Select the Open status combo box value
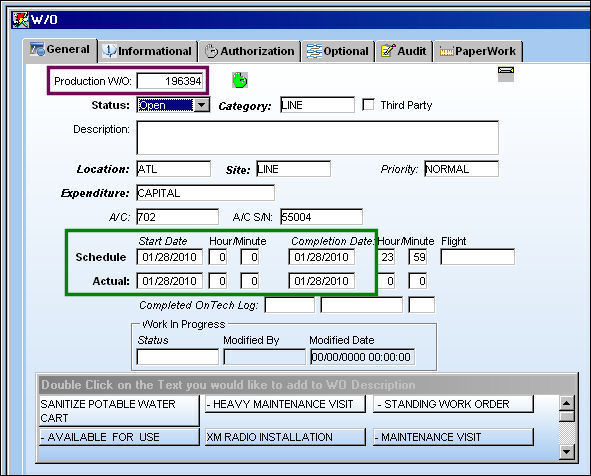The width and height of the screenshot is (591, 476). (165, 105)
